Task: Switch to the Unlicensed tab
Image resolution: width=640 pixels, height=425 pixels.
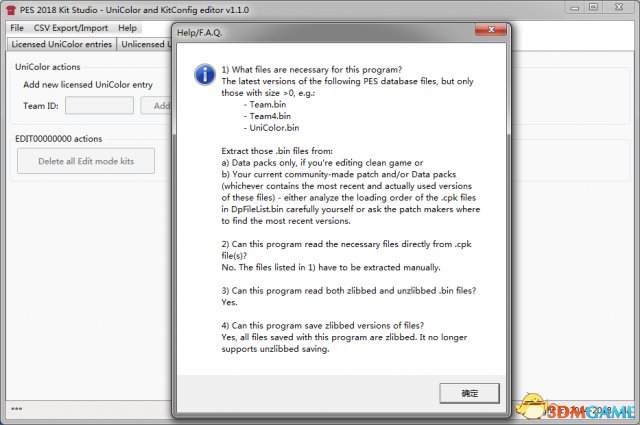Action: pos(145,44)
